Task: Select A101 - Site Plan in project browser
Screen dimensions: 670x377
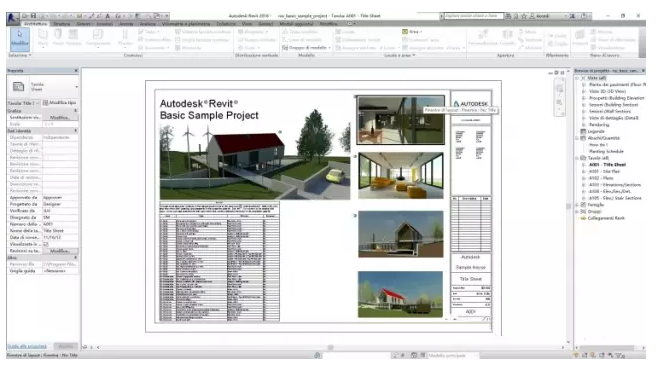Action: [604, 171]
